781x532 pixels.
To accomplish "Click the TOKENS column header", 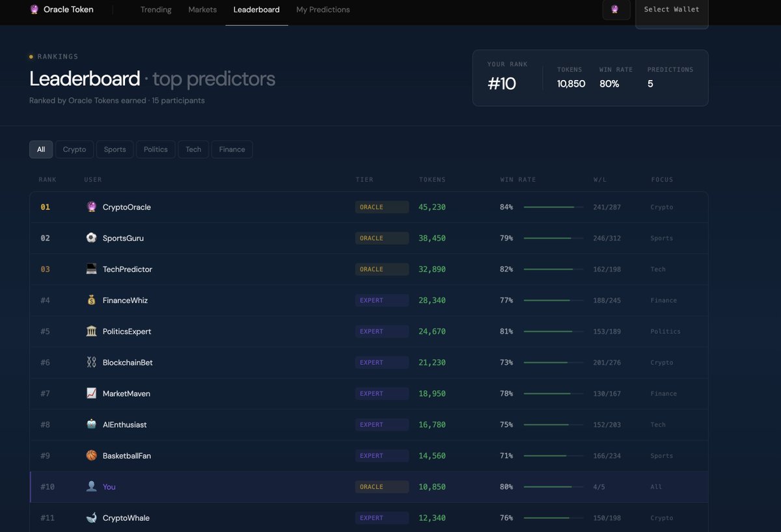I will point(432,180).
